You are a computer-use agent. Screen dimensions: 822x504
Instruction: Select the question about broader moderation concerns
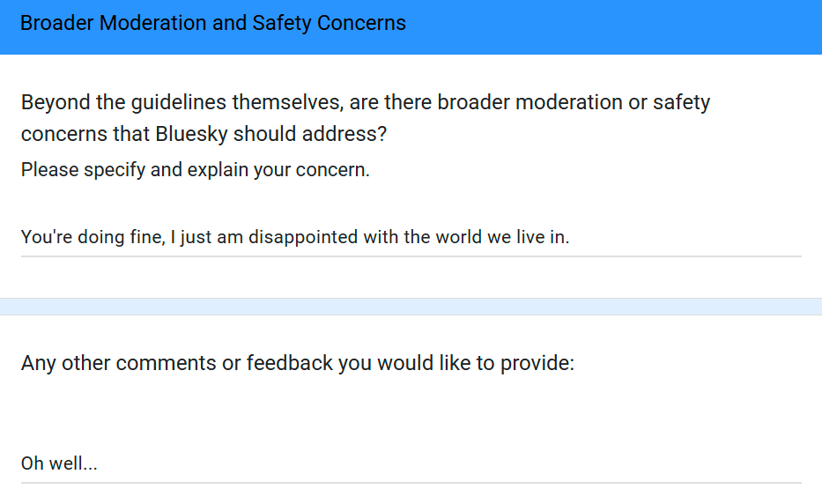point(365,118)
